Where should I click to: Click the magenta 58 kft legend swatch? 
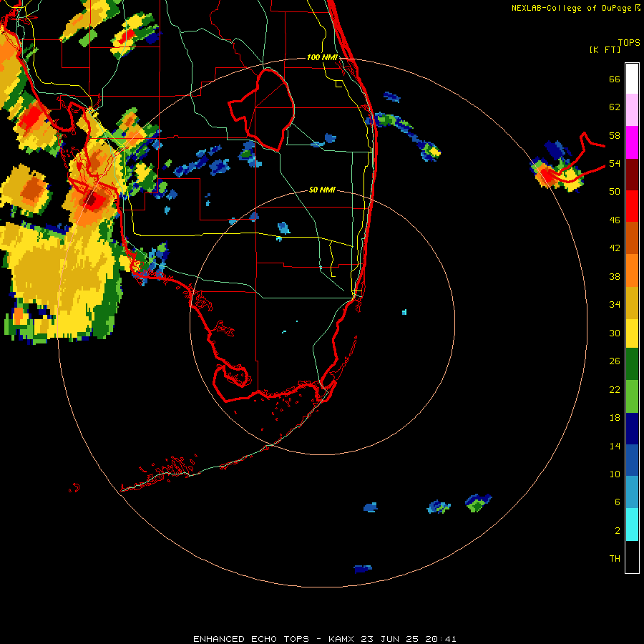point(632,142)
